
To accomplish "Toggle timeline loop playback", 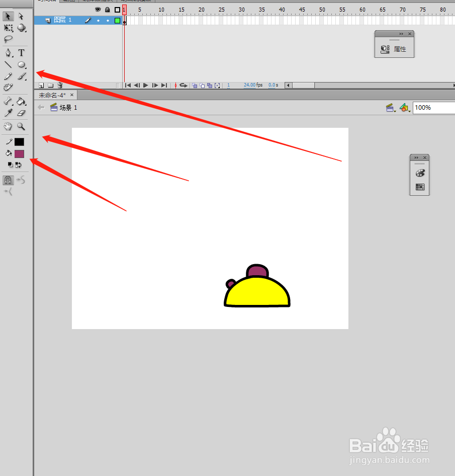I will coord(184,86).
